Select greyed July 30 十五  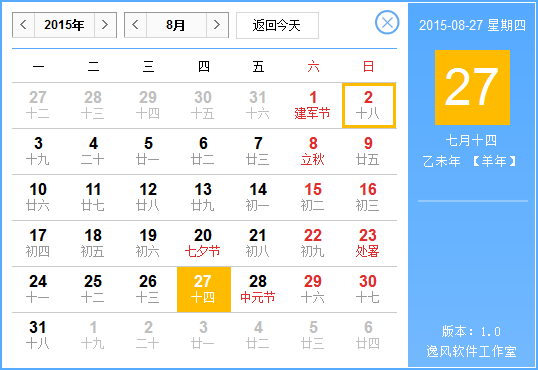203,105
